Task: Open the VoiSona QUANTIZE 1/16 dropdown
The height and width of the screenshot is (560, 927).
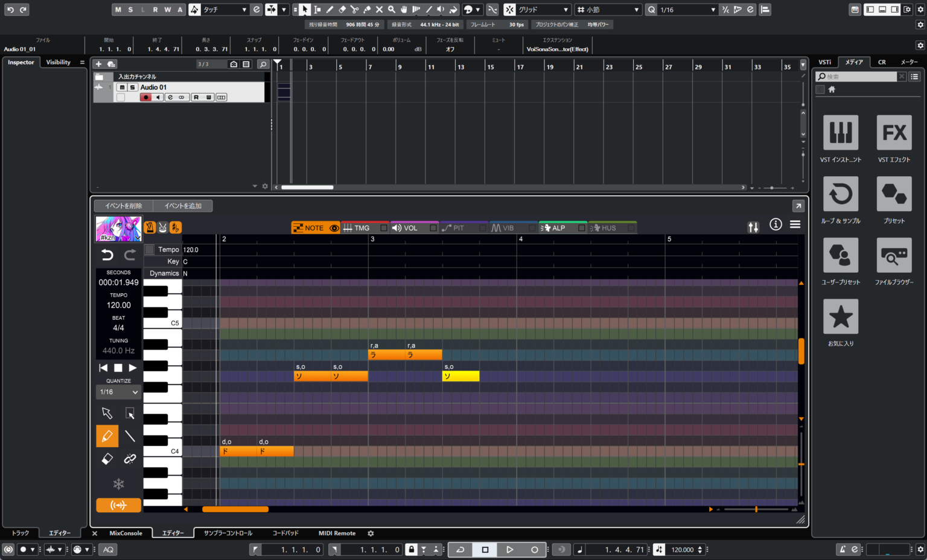Action: (118, 392)
